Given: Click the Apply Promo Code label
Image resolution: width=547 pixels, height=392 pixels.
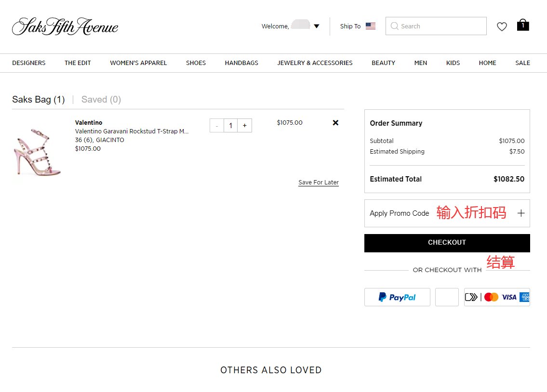Looking at the screenshot, I should pyautogui.click(x=399, y=213).
